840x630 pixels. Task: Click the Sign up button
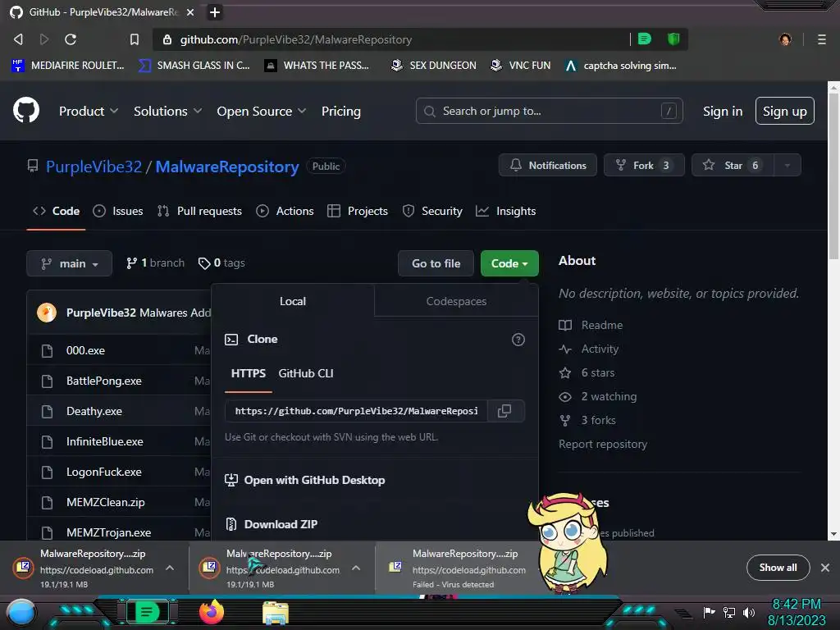[785, 111]
